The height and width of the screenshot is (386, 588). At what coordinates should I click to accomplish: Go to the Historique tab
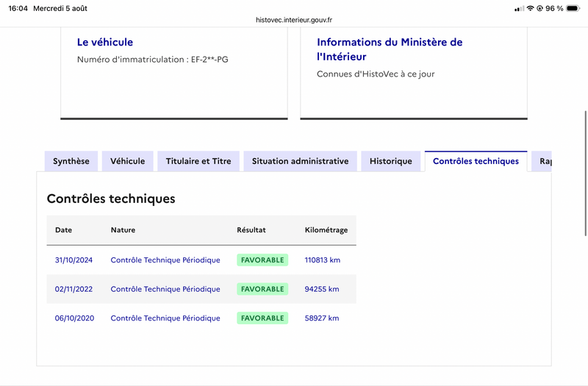point(391,161)
